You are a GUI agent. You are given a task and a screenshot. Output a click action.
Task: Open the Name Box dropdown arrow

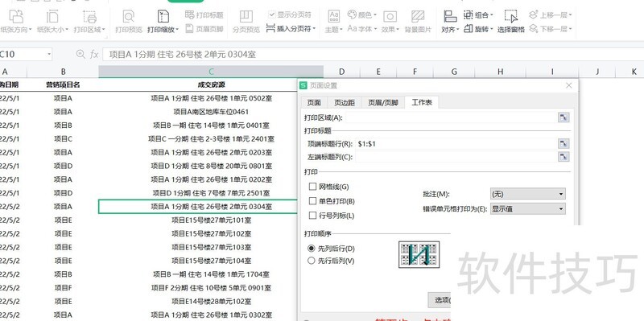click(x=49, y=54)
